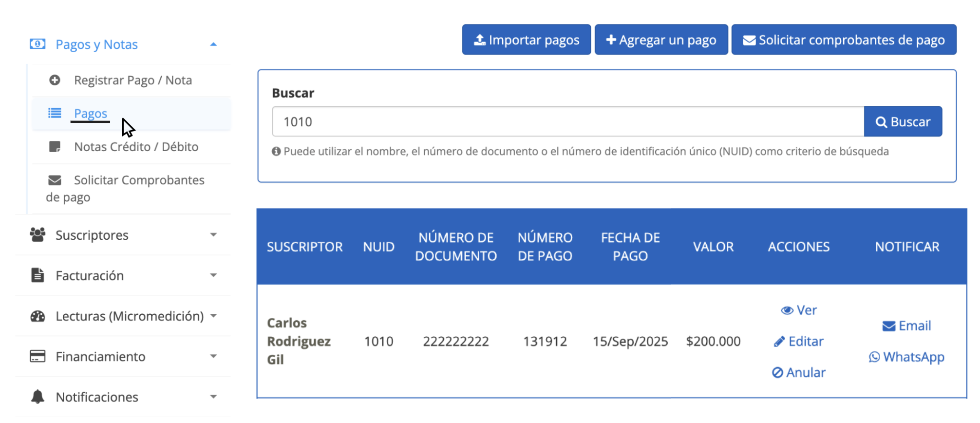
Task: Click the note icon for Notas Crédito / Débito
Action: click(55, 147)
